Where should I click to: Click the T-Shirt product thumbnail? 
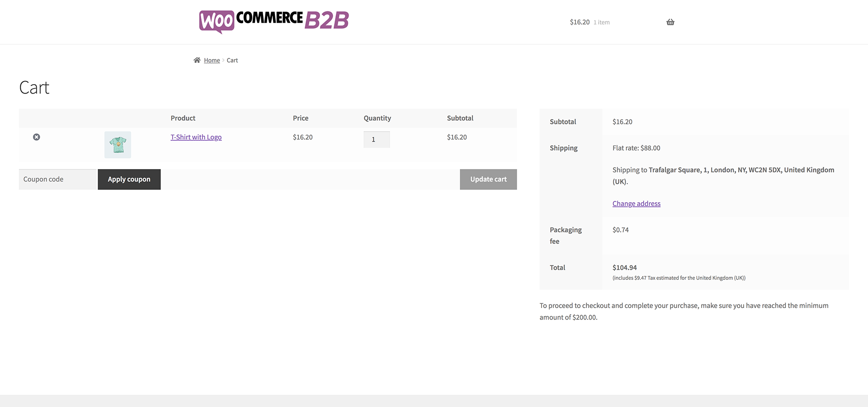click(118, 145)
